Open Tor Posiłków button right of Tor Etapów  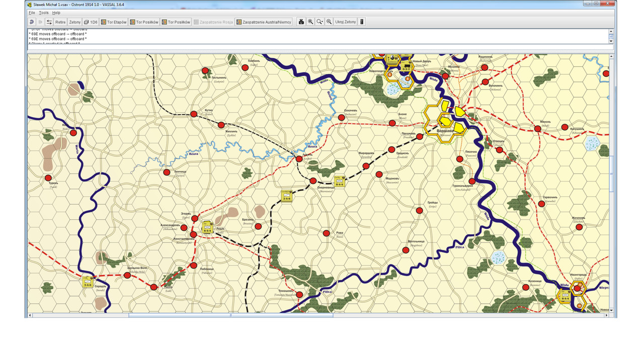(144, 22)
